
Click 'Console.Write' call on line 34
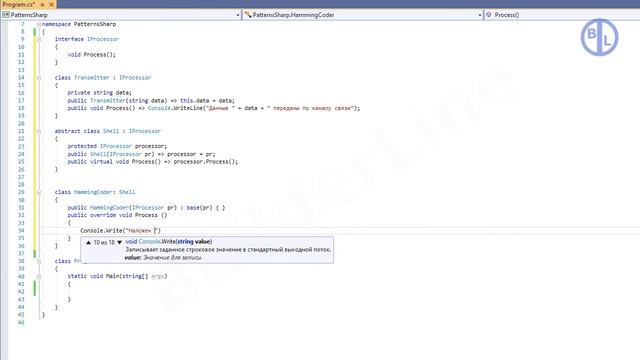(x=101, y=231)
